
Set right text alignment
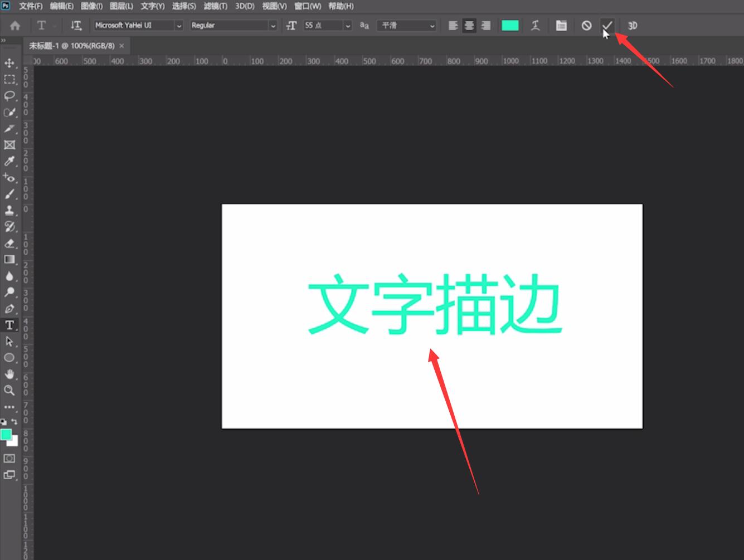tap(486, 26)
